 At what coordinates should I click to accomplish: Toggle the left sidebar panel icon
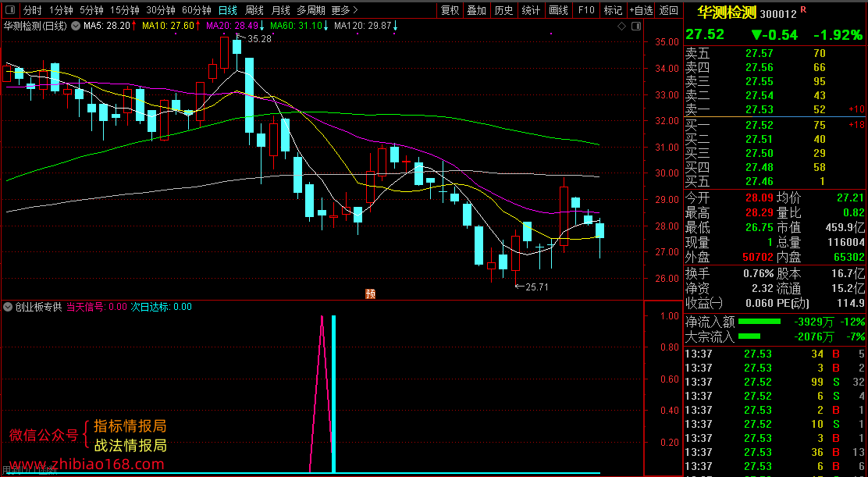click(x=11, y=10)
